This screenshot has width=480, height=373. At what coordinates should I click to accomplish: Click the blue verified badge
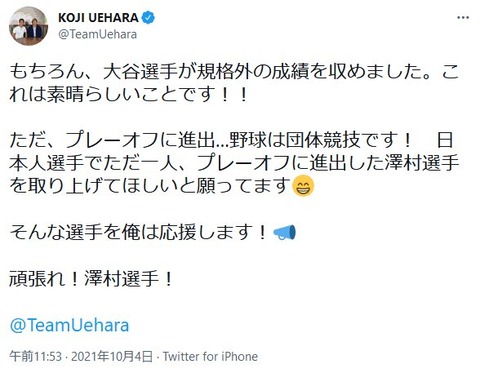(x=148, y=18)
